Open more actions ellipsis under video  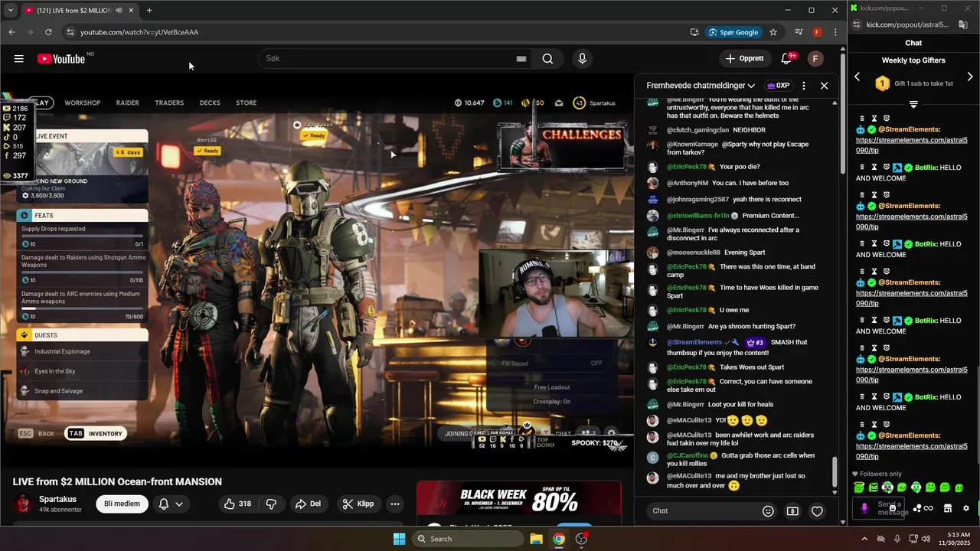coord(395,504)
